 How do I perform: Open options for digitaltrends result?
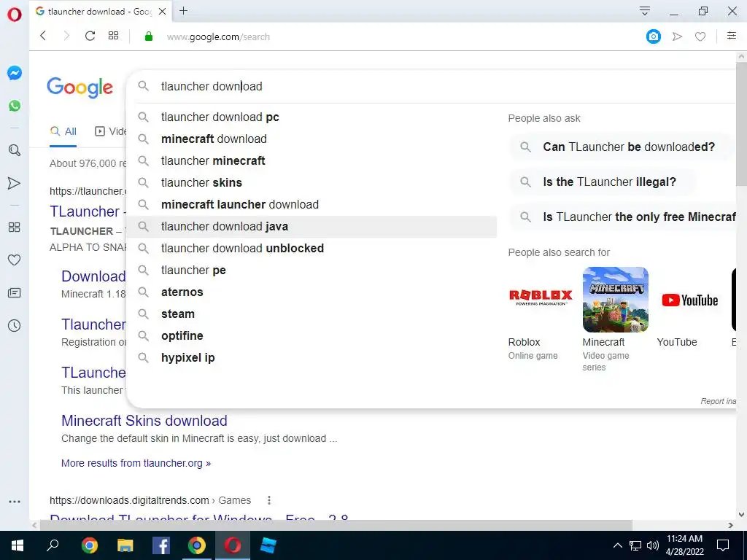(268, 500)
